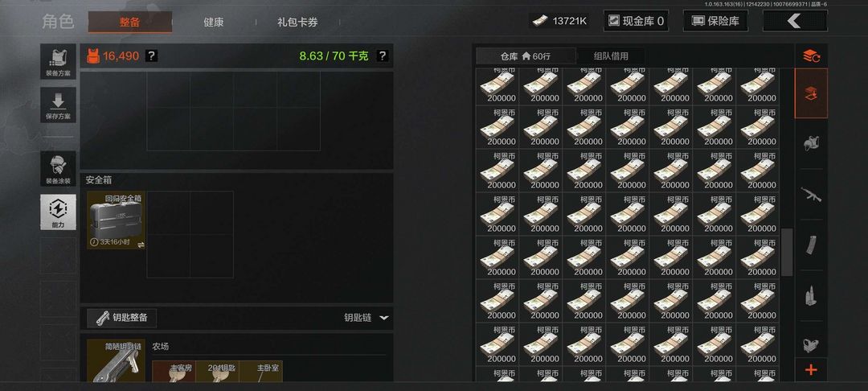Image resolution: width=868 pixels, height=391 pixels.
Task: Select the 能力 ability icon
Action: (58, 212)
